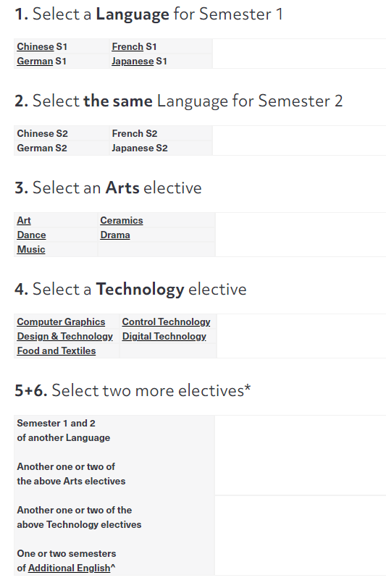Select the Japanese S1 link
The image size is (386, 588).
(133, 61)
